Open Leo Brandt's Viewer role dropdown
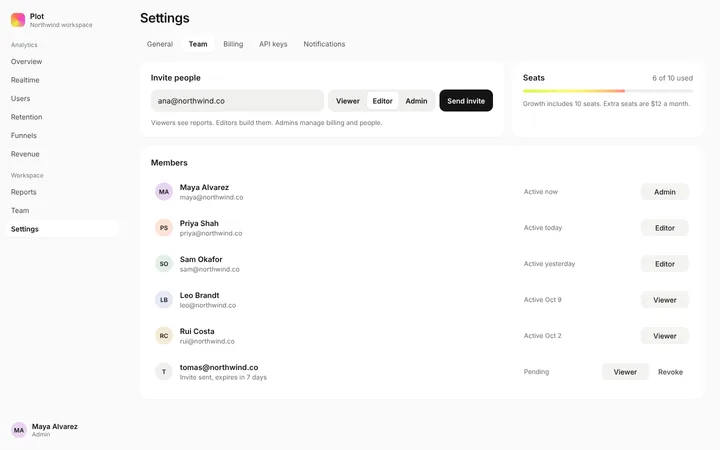This screenshot has height=450, width=720. pos(665,300)
